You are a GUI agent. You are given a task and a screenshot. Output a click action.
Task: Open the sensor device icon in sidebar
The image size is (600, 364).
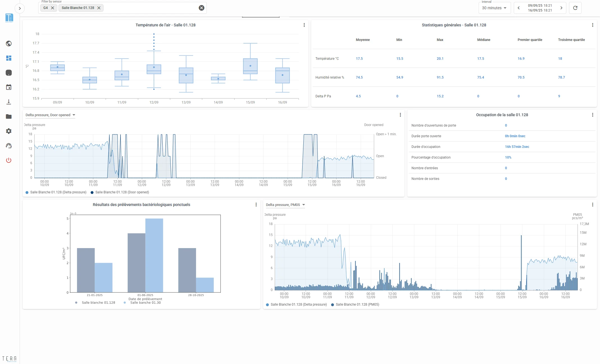(x=9, y=73)
